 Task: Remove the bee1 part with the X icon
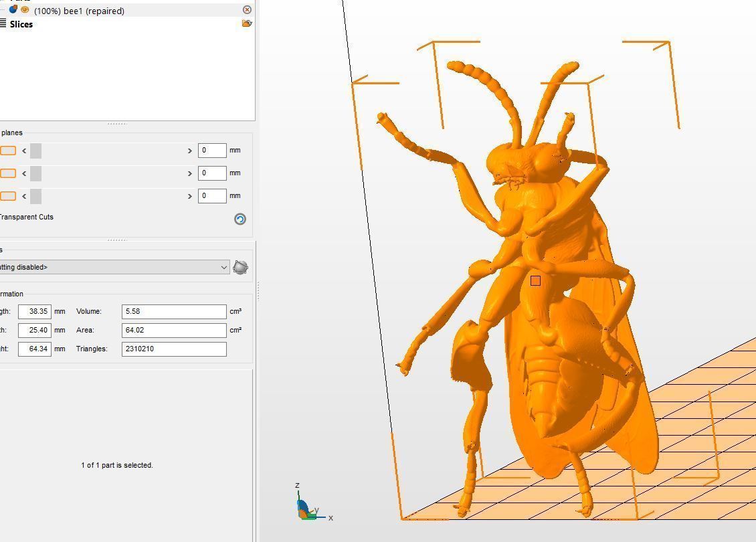(x=247, y=9)
